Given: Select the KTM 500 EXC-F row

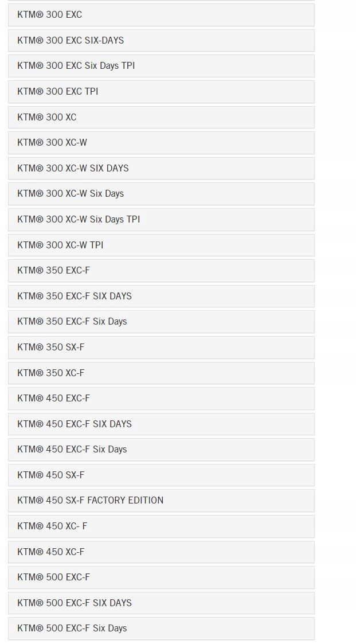Looking at the screenshot, I should (161, 577).
